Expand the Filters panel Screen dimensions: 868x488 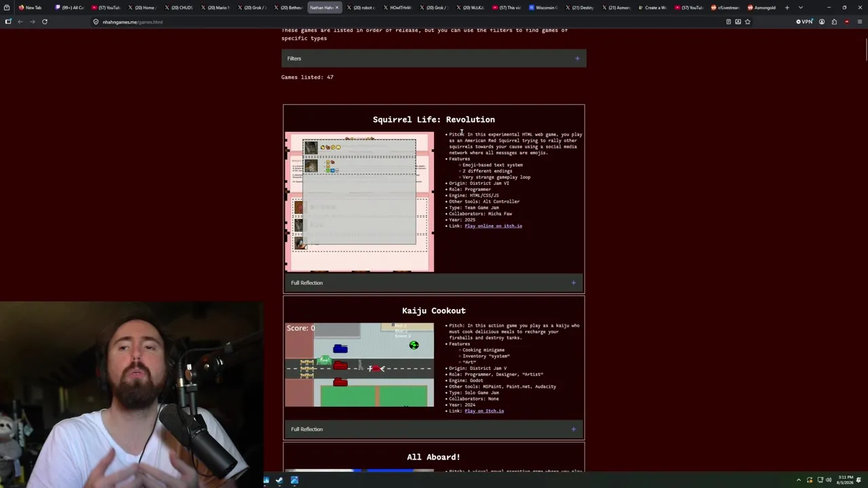(434, 58)
